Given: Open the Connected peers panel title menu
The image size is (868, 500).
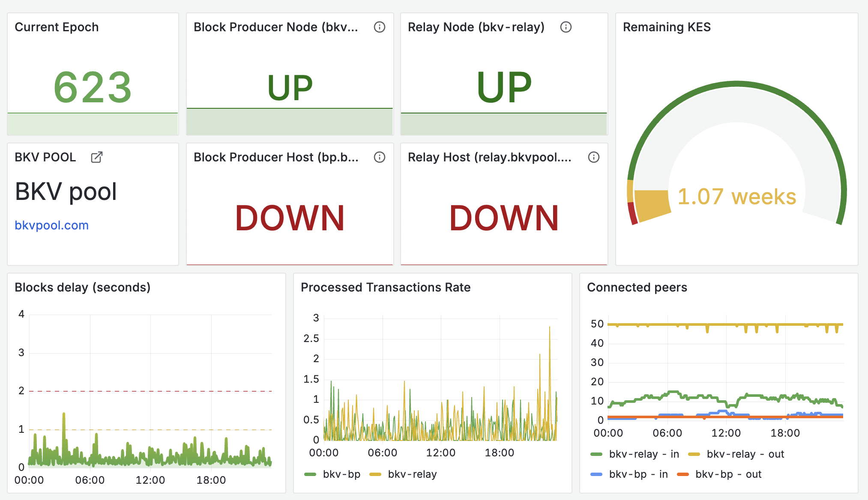Looking at the screenshot, I should [637, 287].
